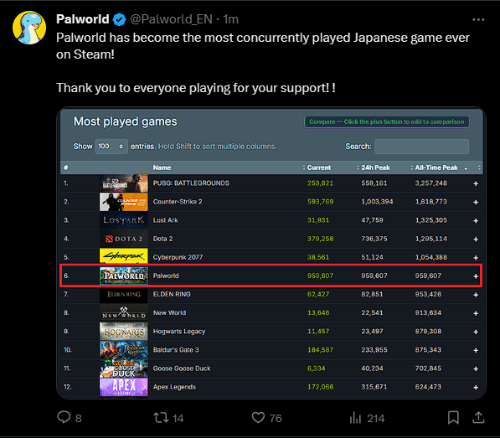
Task: Expand the Show 100 entries dropdown
Action: click(111, 146)
